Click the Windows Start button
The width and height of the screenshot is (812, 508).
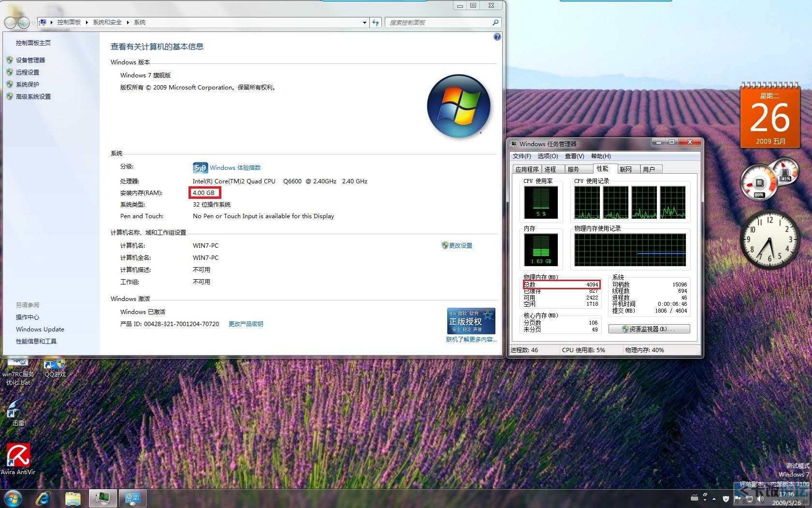click(x=13, y=498)
